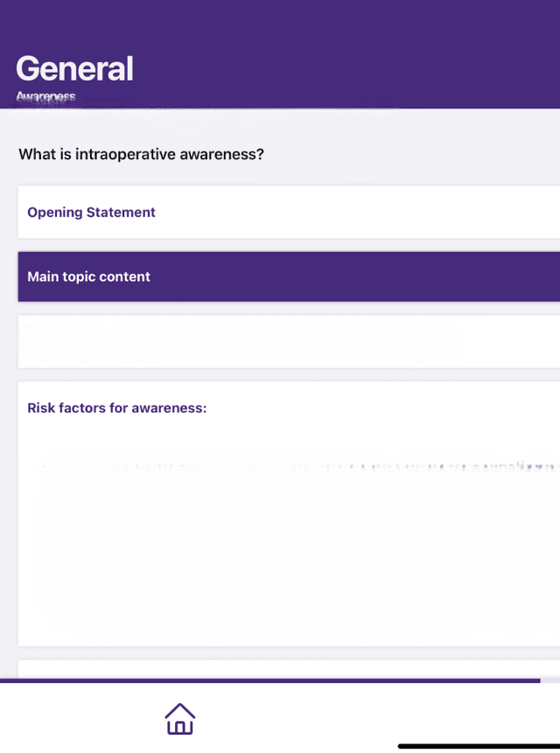Tap the empty body of Risk factors card
Image resolution: width=560 pixels, height=753 pixels.
pyautogui.click(x=289, y=560)
